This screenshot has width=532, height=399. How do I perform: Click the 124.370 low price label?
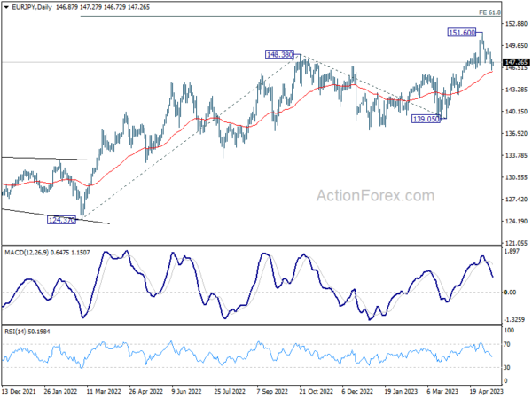pos(61,220)
